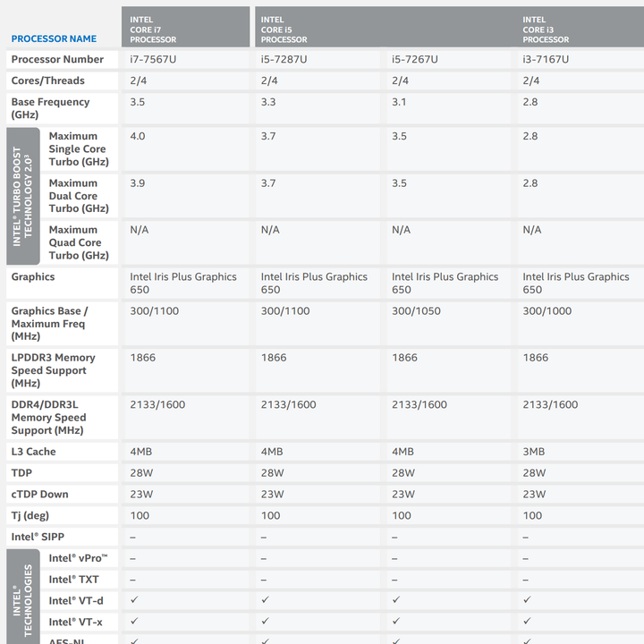Click the VT-d checkmark for i5-7287U
Viewport: 644px width, 644px height.
coord(266,600)
